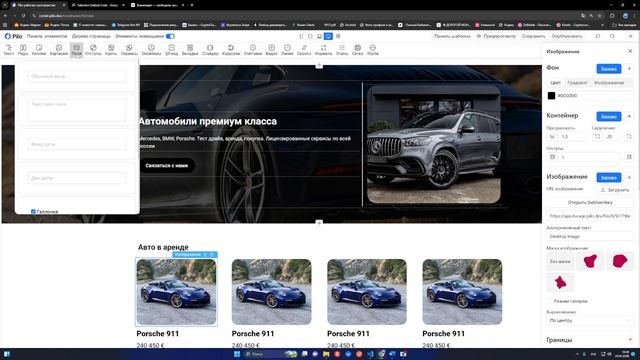This screenshot has width=640, height=360.
Task: Select the Сетка toolbar icon
Action: tap(357, 50)
